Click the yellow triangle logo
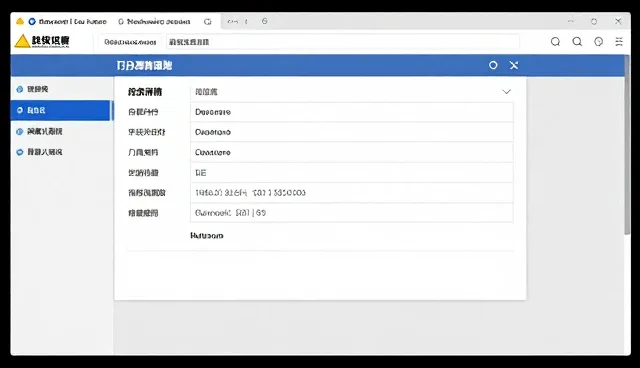The width and height of the screenshot is (640, 368). coord(22,41)
